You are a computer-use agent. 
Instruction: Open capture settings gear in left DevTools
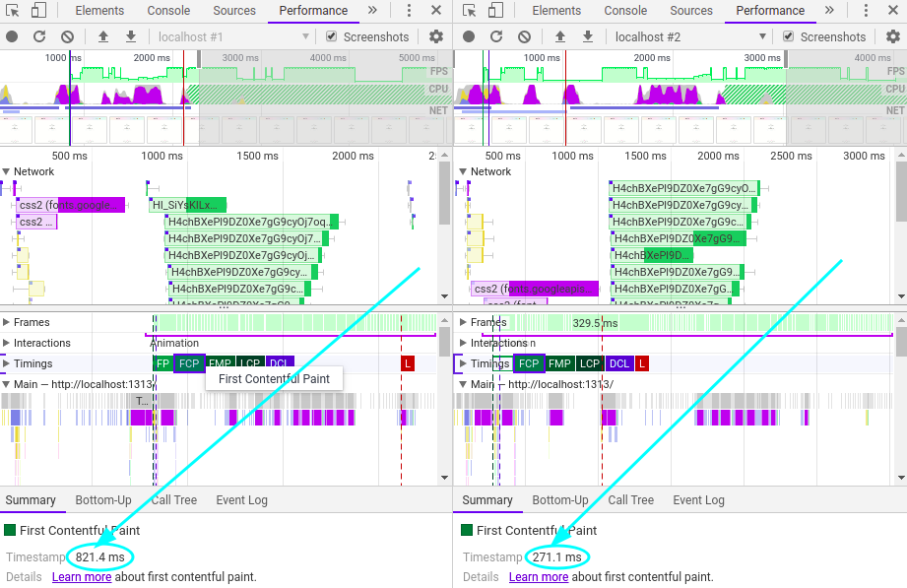point(436,37)
